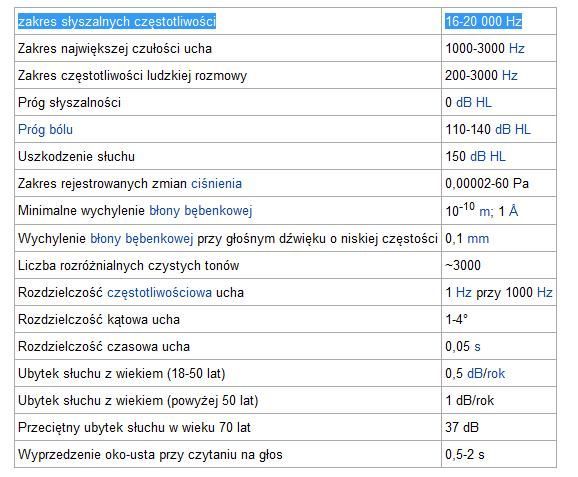578x477 pixels.
Task: Click highlighted text 'zakres słyszalnych częstotliwości'
Action: click(117, 21)
